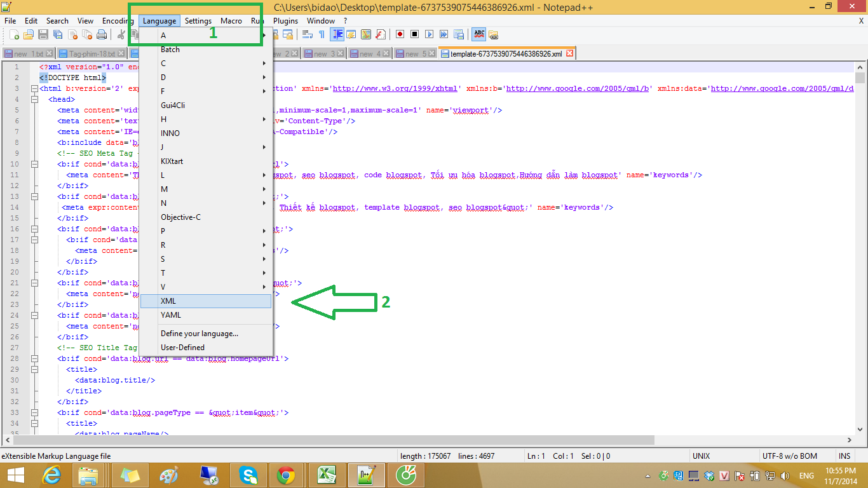Image resolution: width=868 pixels, height=488 pixels.
Task: Click the vertical scrollbar down arrow
Action: tap(860, 429)
